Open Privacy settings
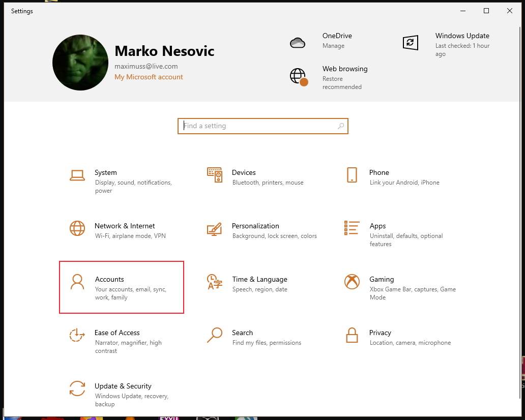The image size is (525, 420). [380, 333]
